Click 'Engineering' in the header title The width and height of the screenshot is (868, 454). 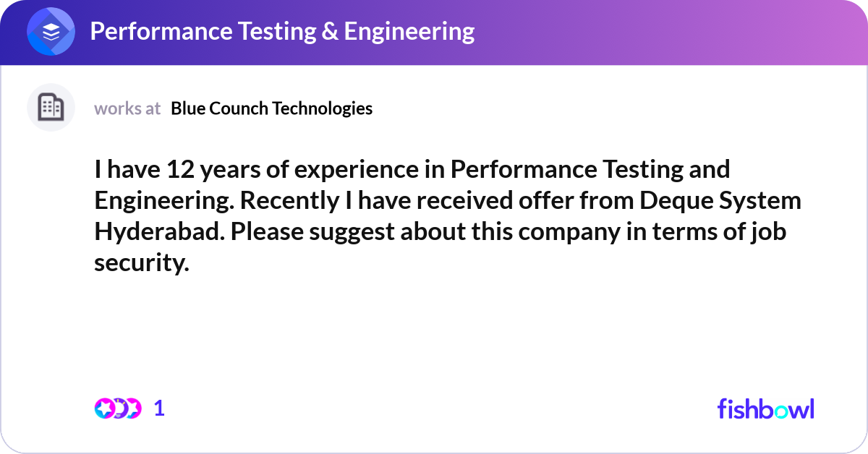click(x=409, y=32)
